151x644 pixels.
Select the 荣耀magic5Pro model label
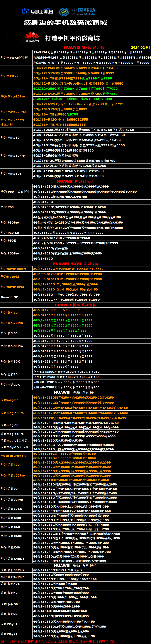tap(12, 434)
